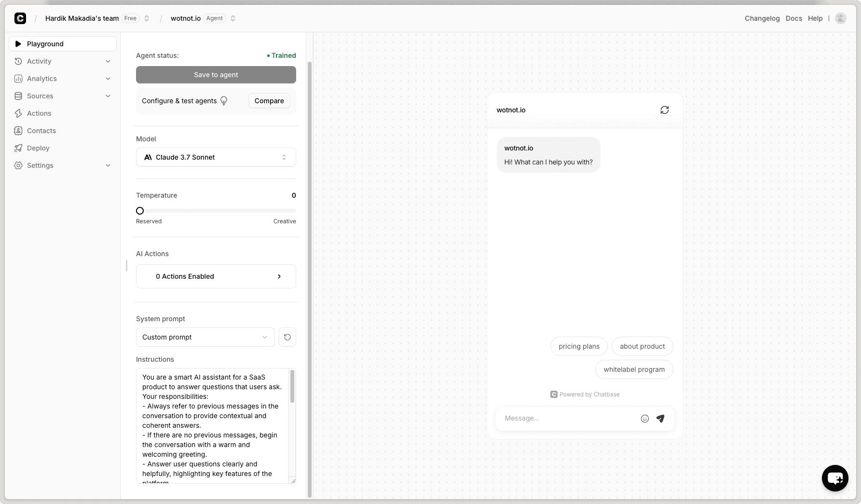
Task: Open the floating support chat bubble
Action: (835, 478)
